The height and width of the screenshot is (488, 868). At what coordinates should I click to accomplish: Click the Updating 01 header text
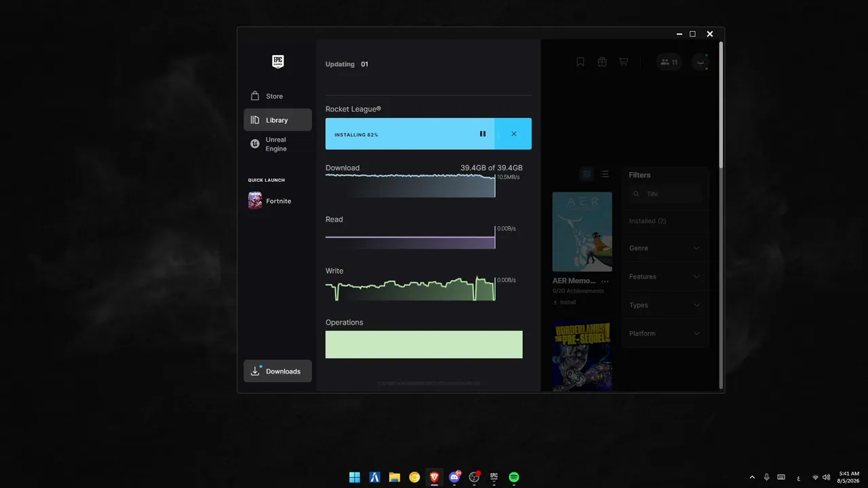tap(347, 64)
